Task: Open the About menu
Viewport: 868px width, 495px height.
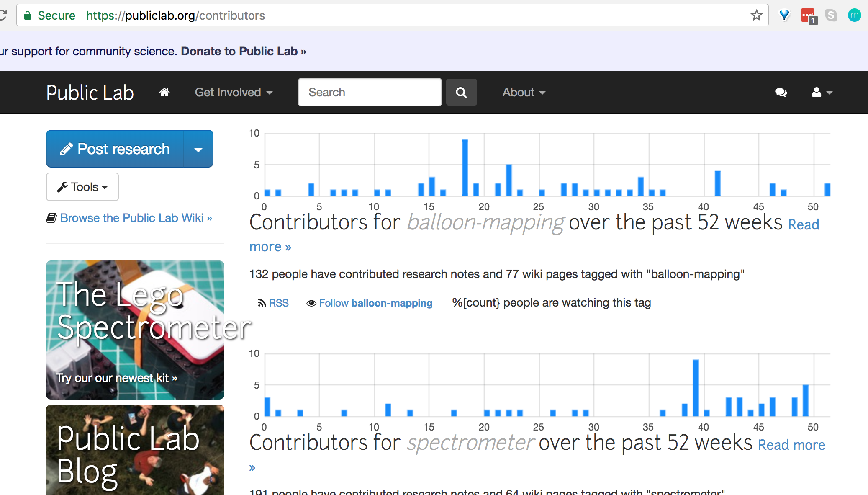Action: (x=524, y=92)
